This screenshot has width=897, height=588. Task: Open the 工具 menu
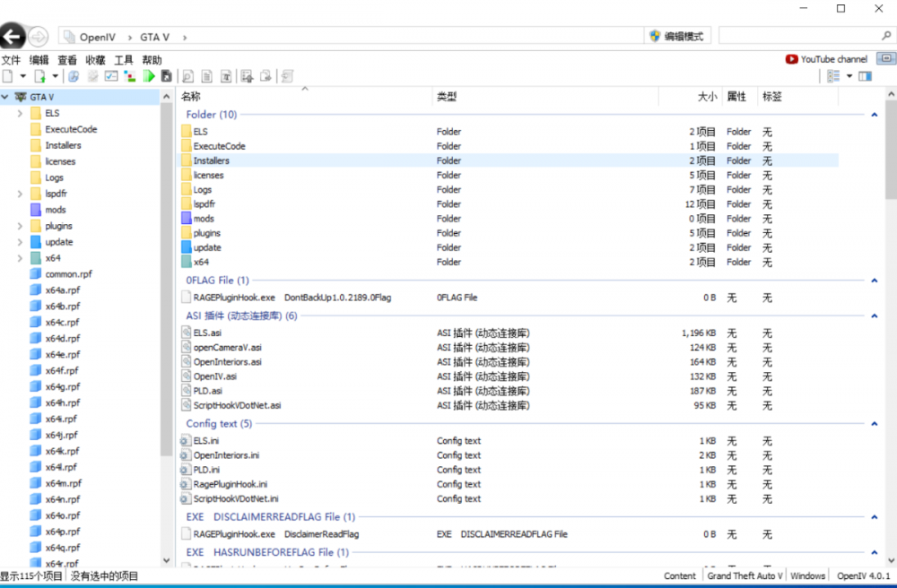(122, 59)
